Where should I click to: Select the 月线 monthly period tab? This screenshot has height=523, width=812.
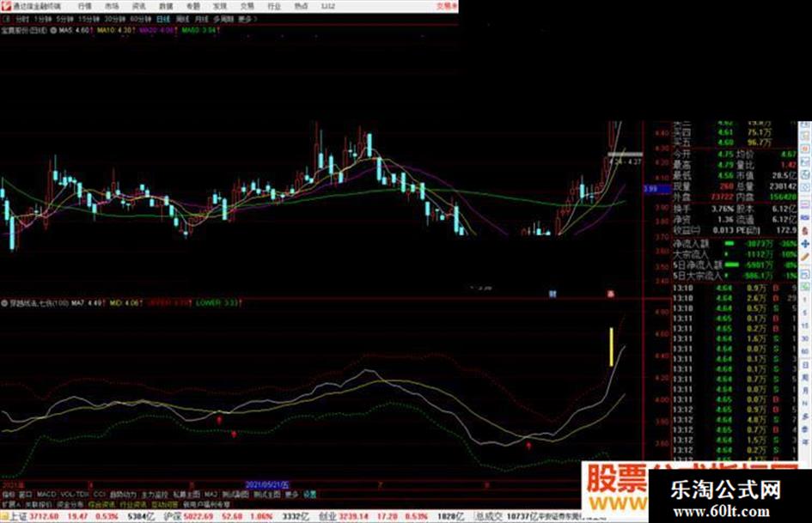click(201, 19)
